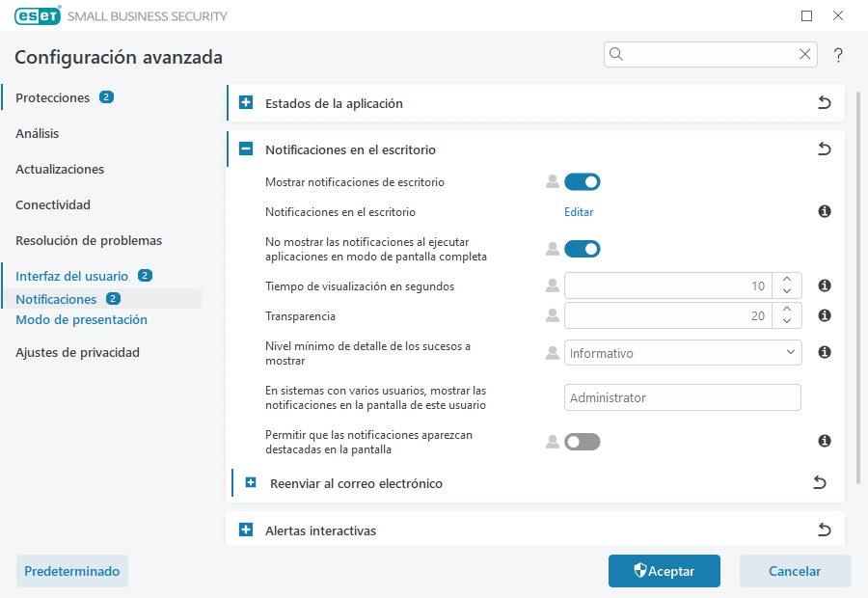Click the ESET logo in the title bar
Viewport: 868px width, 598px height.
(37, 15)
